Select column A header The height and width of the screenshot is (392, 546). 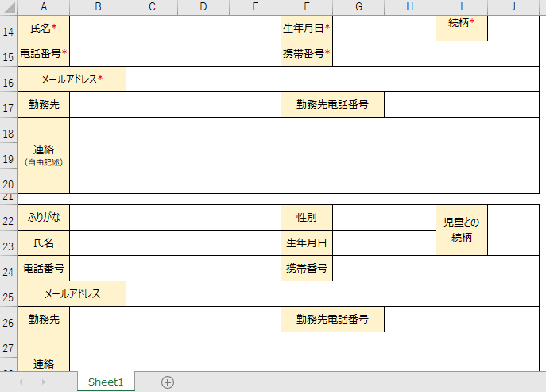pyautogui.click(x=44, y=7)
